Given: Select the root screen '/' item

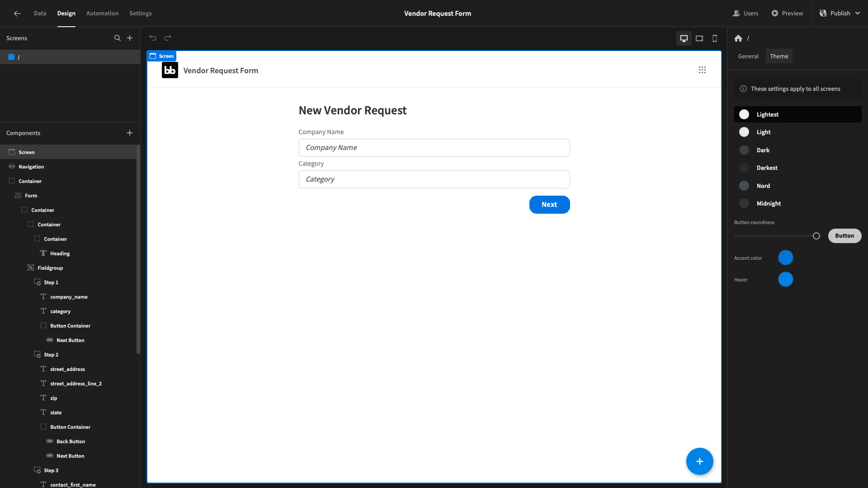Looking at the screenshot, I should (70, 57).
